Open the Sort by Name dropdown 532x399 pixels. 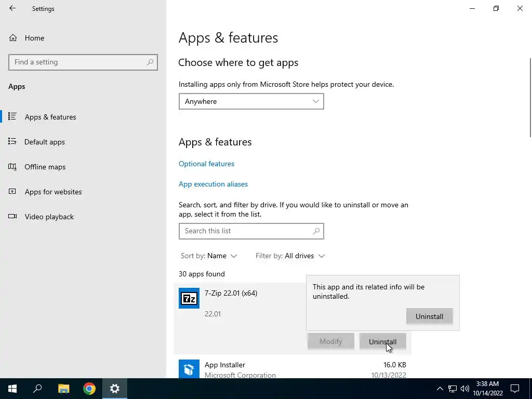pyautogui.click(x=209, y=256)
